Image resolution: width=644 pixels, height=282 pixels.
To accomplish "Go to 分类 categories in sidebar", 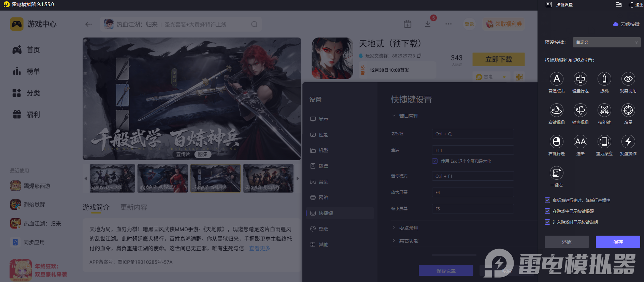I will [26, 93].
